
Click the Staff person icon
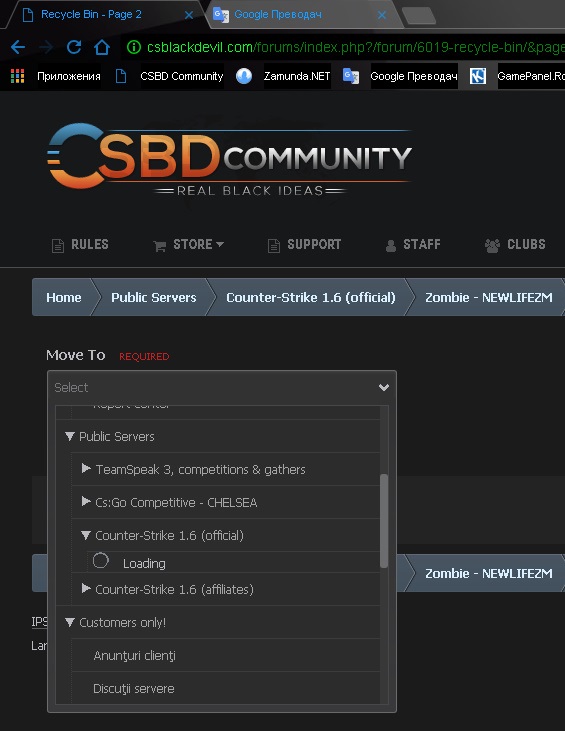click(391, 246)
